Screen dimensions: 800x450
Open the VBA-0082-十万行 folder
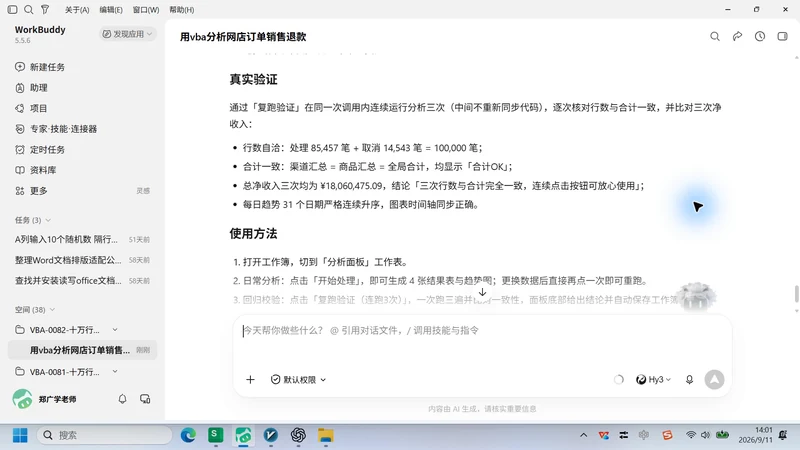[64, 330]
